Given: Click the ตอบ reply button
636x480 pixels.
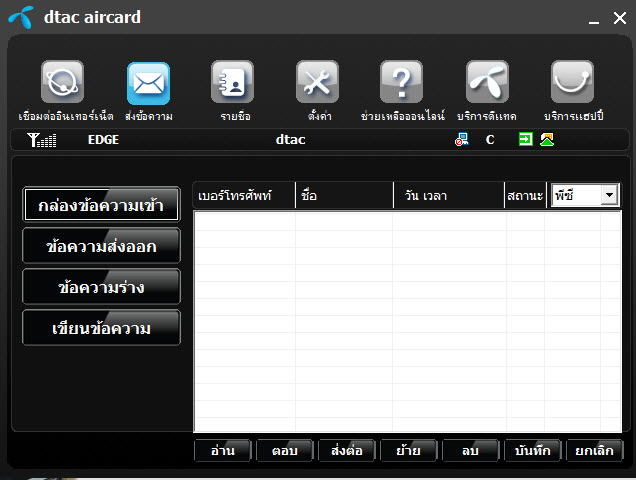Looking at the screenshot, I should tap(285, 451).
